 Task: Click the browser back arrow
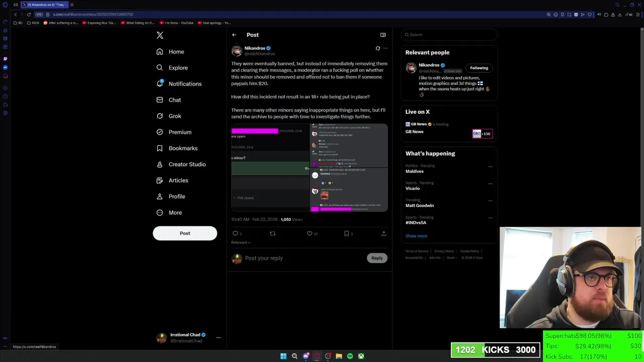pos(15,15)
